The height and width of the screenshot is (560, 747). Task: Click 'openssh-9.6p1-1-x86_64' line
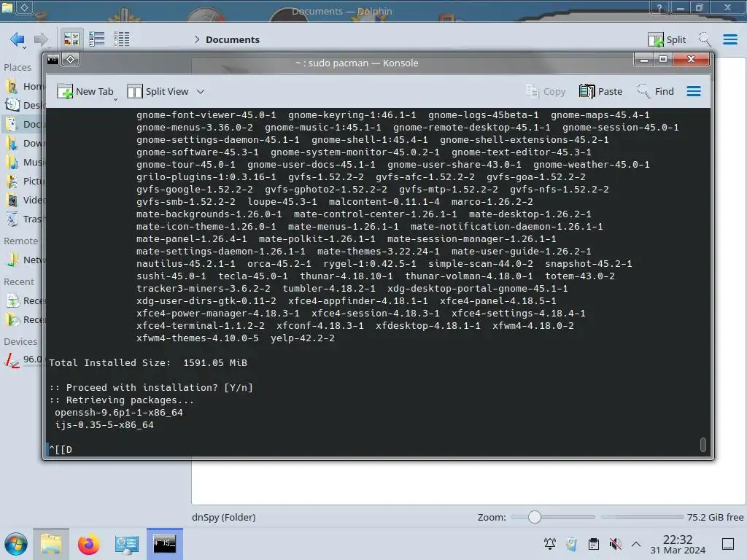click(119, 413)
